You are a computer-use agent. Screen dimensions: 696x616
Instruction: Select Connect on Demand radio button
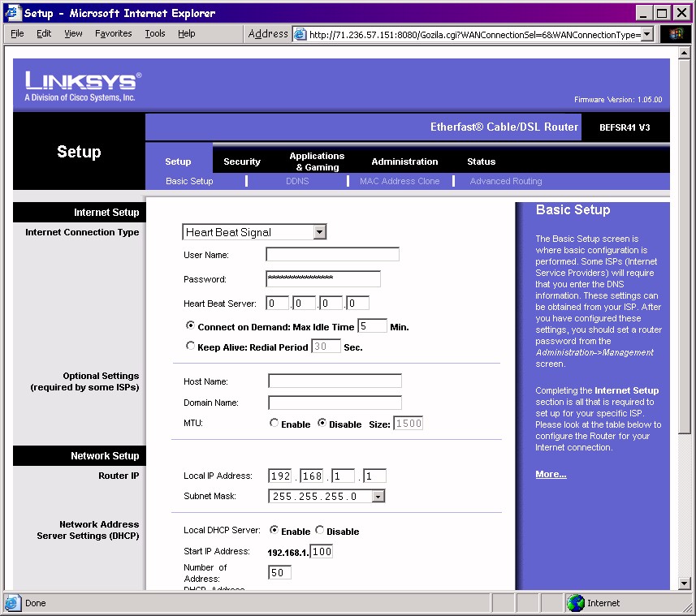click(x=191, y=326)
